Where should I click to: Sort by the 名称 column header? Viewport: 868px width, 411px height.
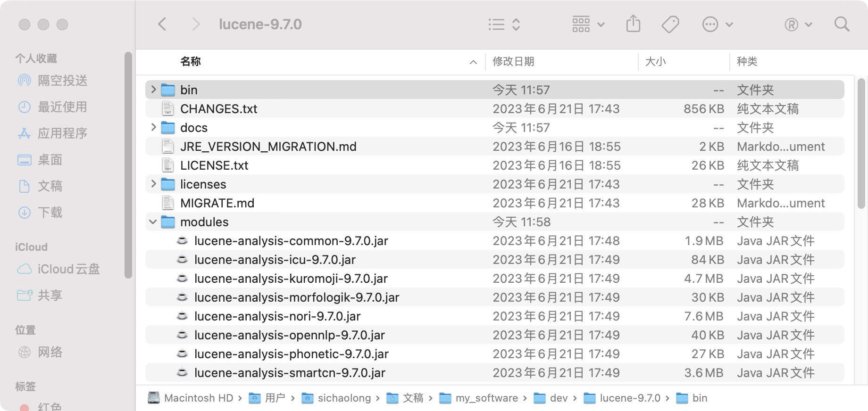tap(191, 62)
